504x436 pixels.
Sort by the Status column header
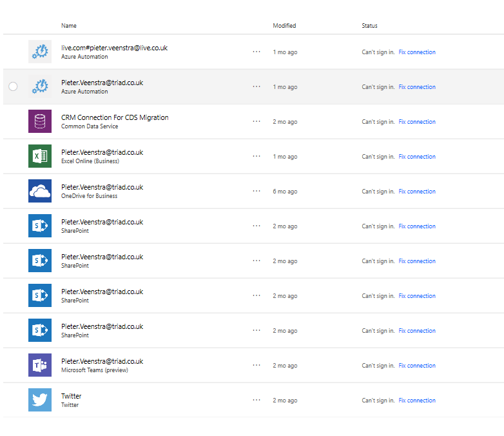coord(370,25)
